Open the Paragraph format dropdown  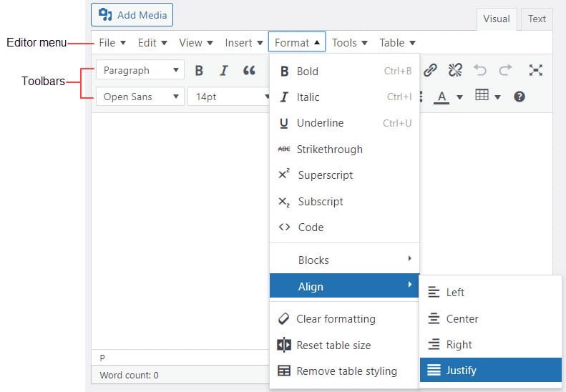pos(140,69)
